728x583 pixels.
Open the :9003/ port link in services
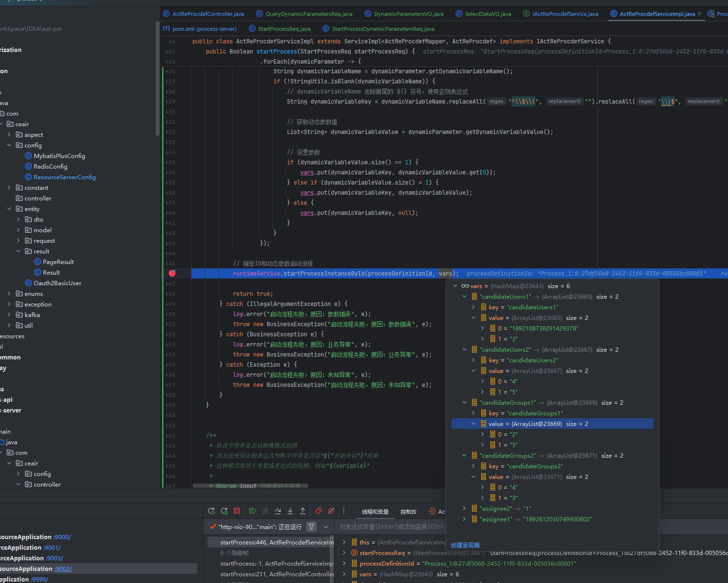click(x=54, y=558)
